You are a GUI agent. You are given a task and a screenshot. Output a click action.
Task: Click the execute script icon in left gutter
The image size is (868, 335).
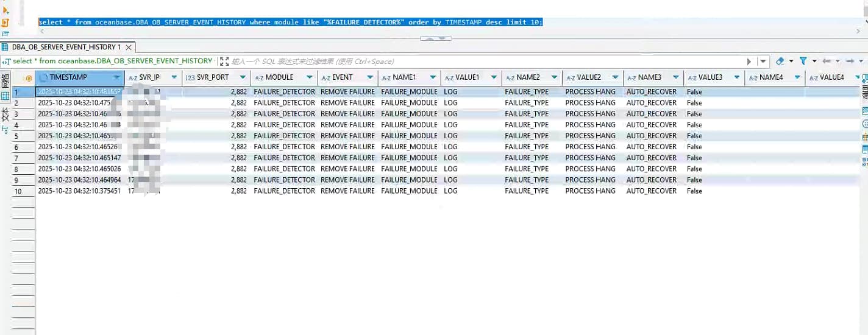coord(5,23)
